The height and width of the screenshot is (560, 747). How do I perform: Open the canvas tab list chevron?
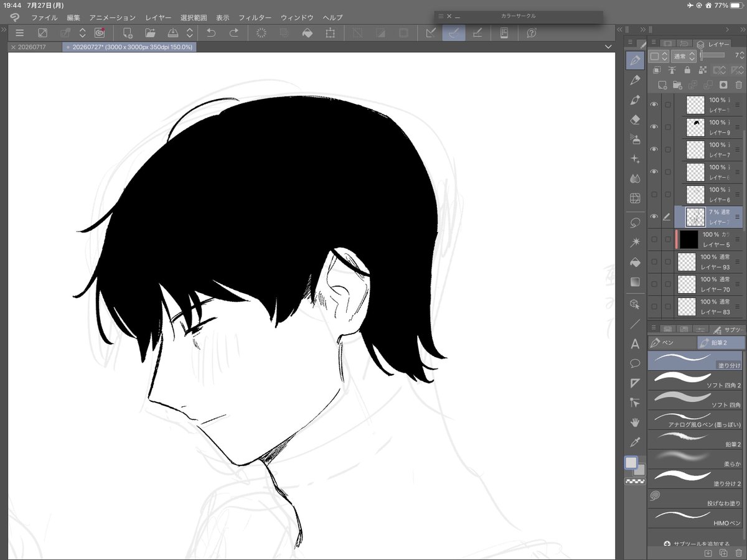tap(608, 47)
